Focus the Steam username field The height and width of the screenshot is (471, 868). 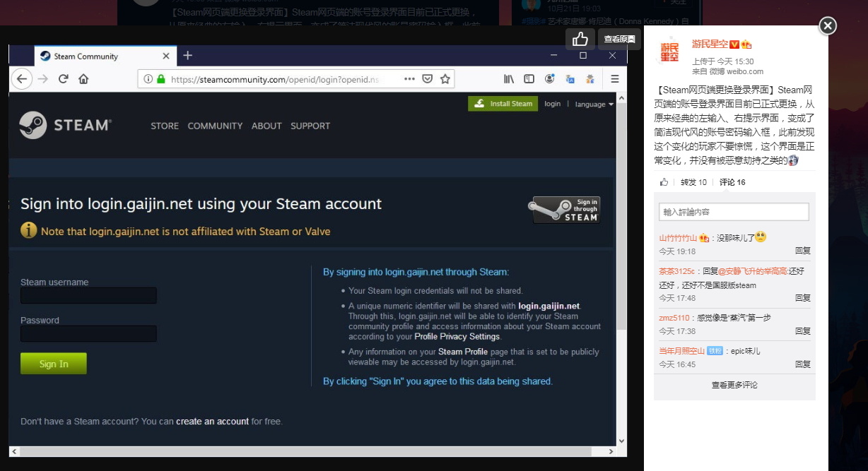pyautogui.click(x=88, y=296)
